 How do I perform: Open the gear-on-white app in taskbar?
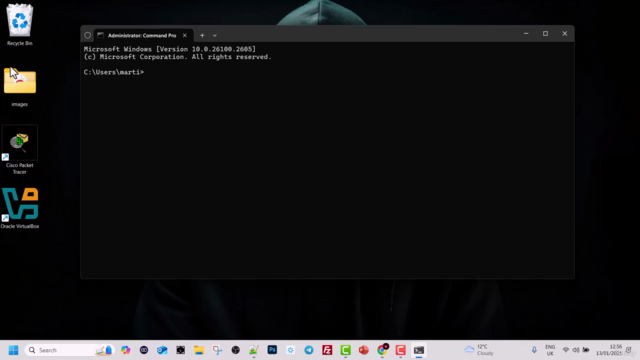(291, 350)
